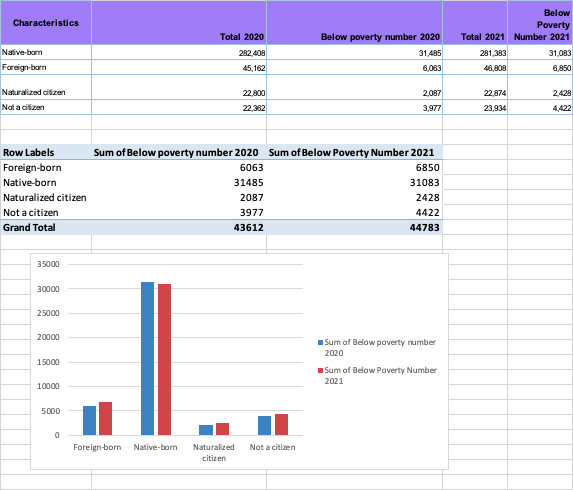Select the Not a citizen pivot row label
The height and width of the screenshot is (490, 573).
pos(46,212)
